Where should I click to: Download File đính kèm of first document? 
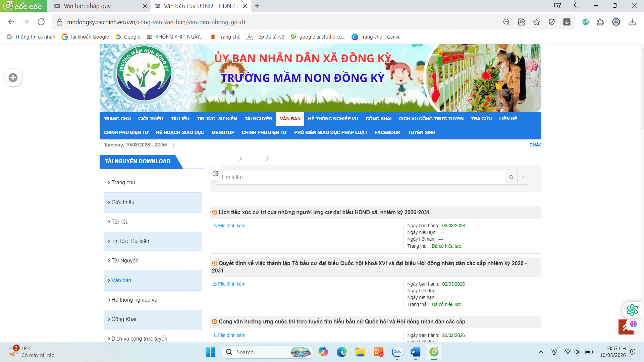coord(231,226)
